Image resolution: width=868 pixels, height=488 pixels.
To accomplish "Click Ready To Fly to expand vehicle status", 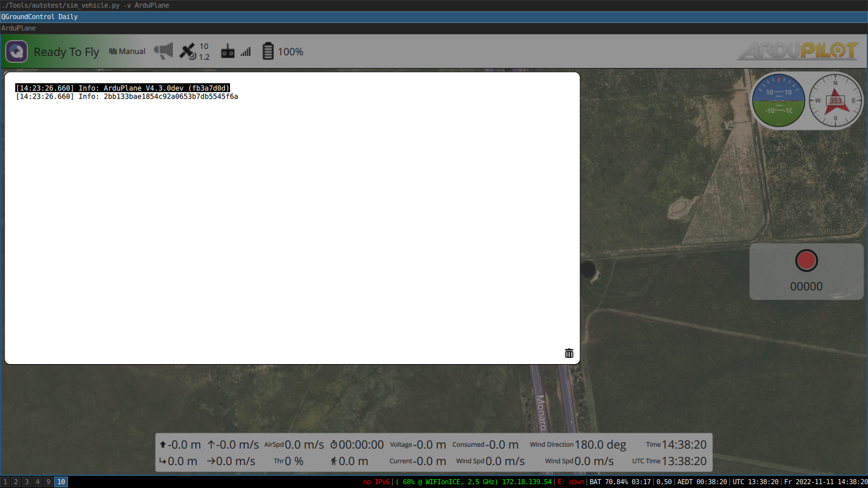I will (67, 51).
